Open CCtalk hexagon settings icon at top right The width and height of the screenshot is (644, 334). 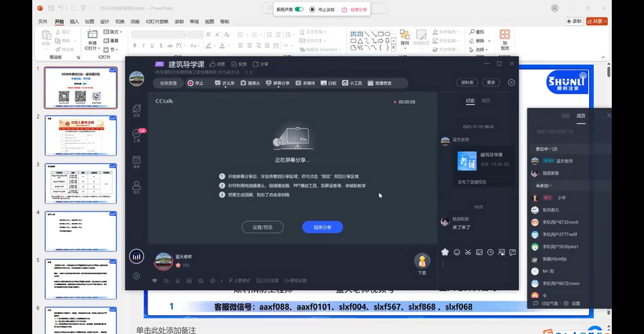pos(511,83)
